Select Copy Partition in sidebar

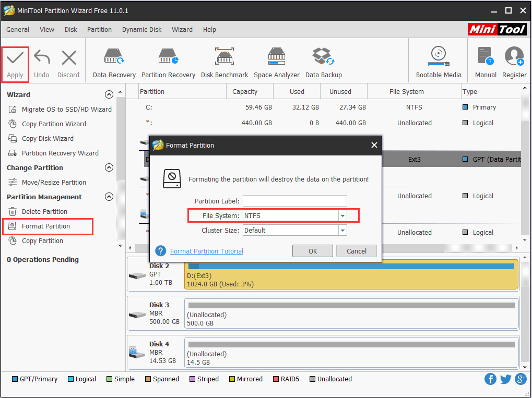click(36, 240)
